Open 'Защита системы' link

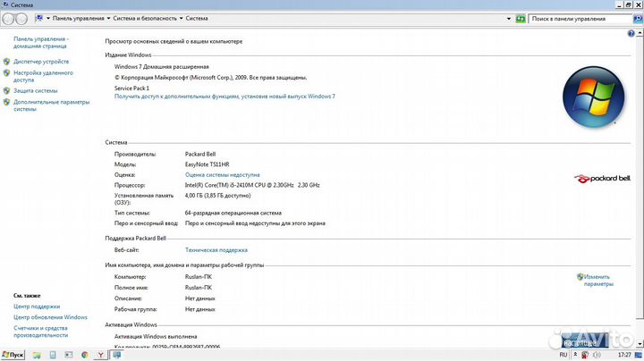(35, 90)
